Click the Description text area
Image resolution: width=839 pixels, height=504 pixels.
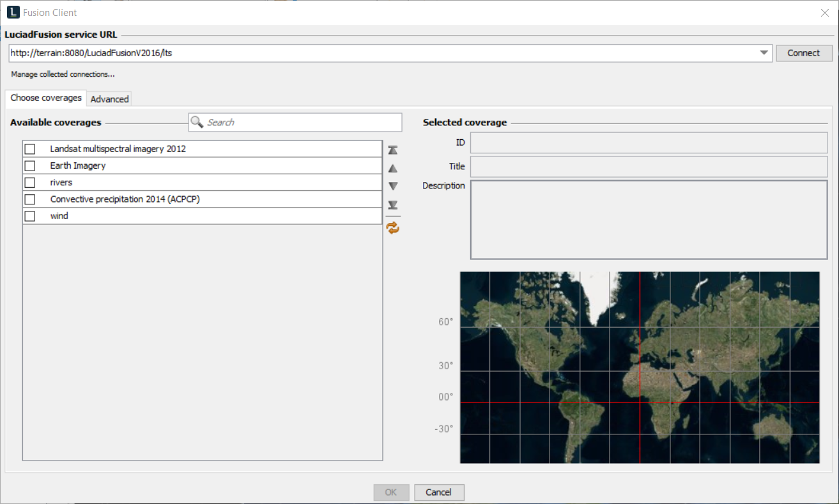(x=649, y=220)
